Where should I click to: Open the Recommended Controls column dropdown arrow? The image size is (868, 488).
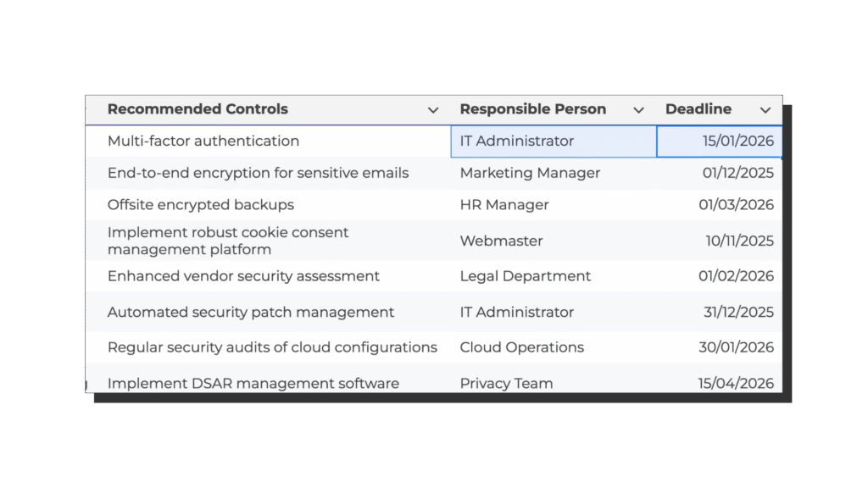coord(433,110)
